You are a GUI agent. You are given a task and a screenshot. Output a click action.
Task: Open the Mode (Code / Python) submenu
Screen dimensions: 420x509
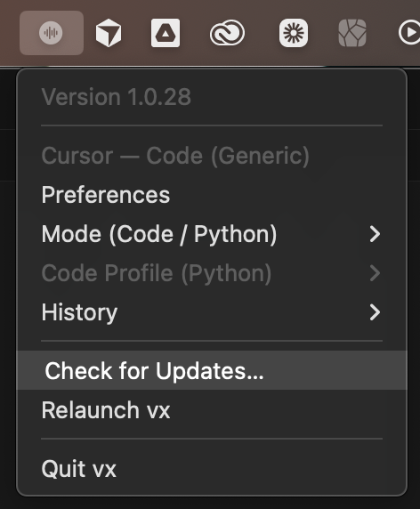click(x=212, y=234)
